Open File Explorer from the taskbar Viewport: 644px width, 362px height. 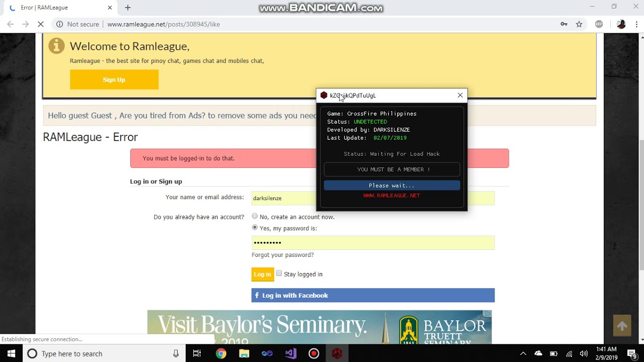point(244,353)
